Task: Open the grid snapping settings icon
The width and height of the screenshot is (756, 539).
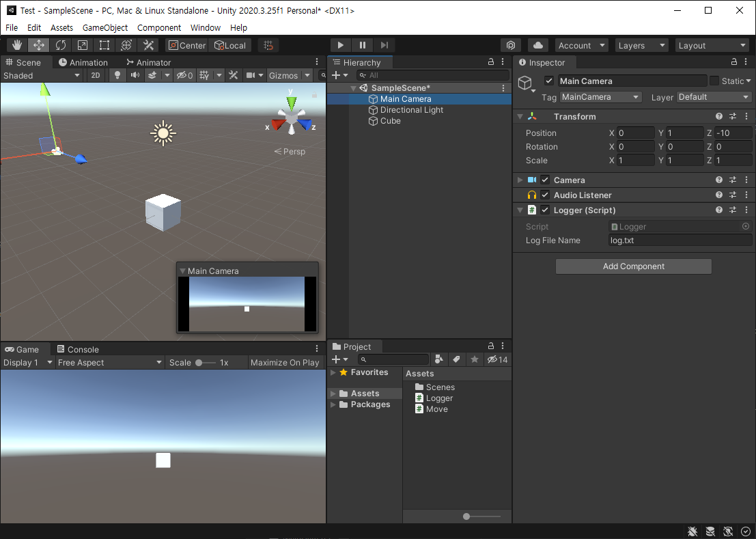Action: [x=268, y=45]
